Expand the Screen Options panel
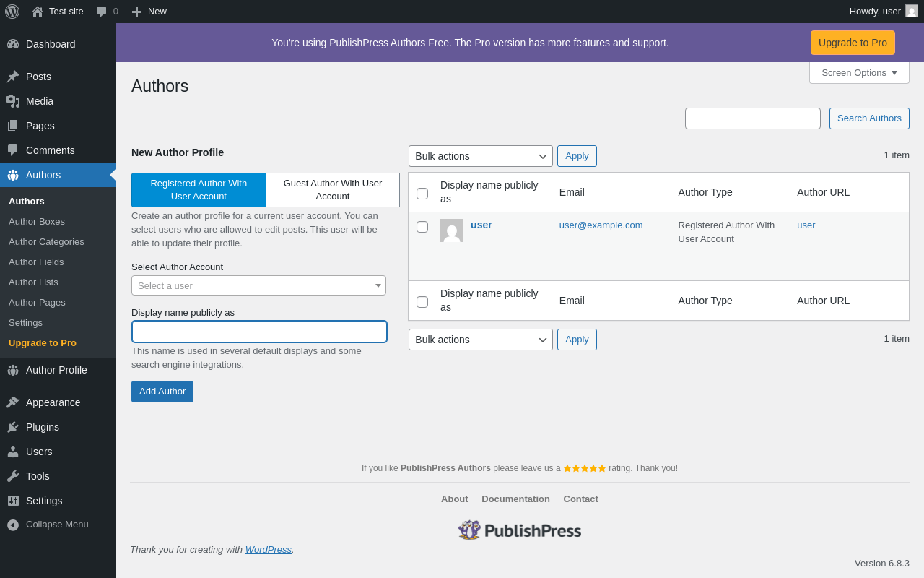Screen dimensions: 924x578 click(x=859, y=72)
